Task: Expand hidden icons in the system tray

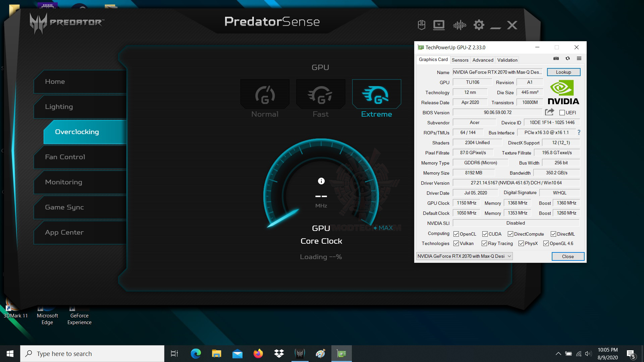Action: point(559,353)
